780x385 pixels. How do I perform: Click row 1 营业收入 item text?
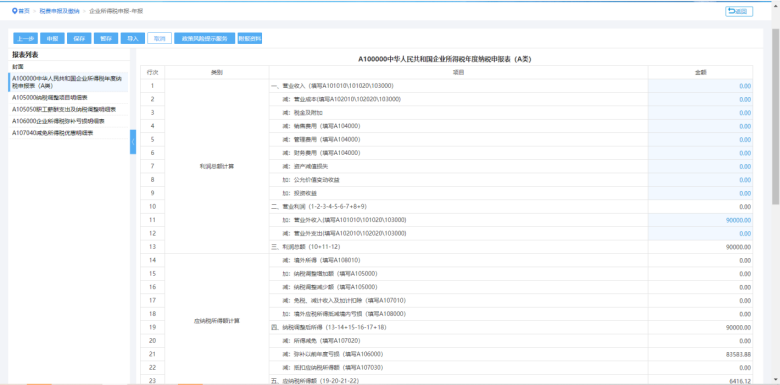[332, 86]
